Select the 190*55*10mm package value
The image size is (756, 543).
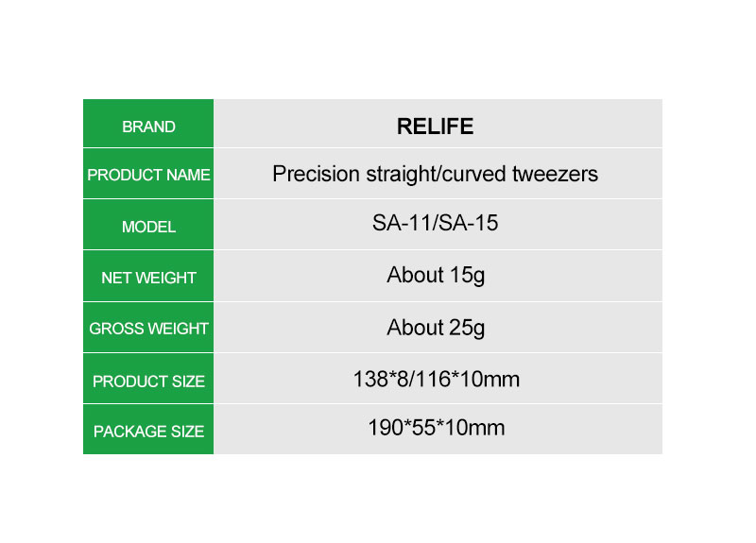coord(437,428)
